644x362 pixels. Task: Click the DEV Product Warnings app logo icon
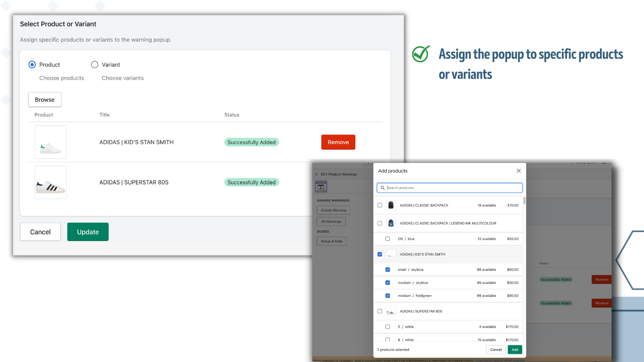tap(321, 187)
